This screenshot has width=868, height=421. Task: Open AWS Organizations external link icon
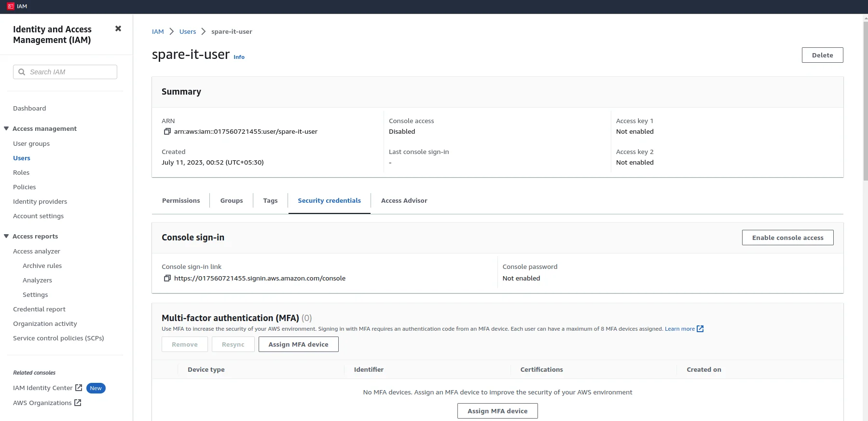[78, 403]
